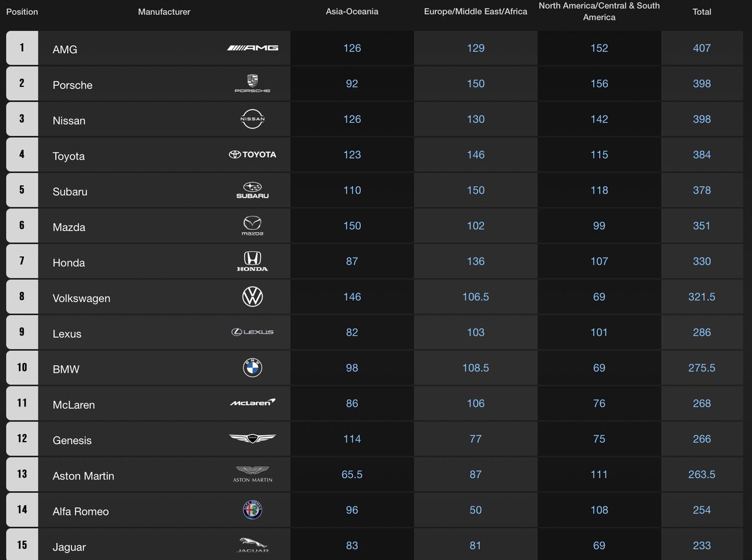Click the Lexus manufacturer name
This screenshot has height=560, width=752.
click(67, 334)
